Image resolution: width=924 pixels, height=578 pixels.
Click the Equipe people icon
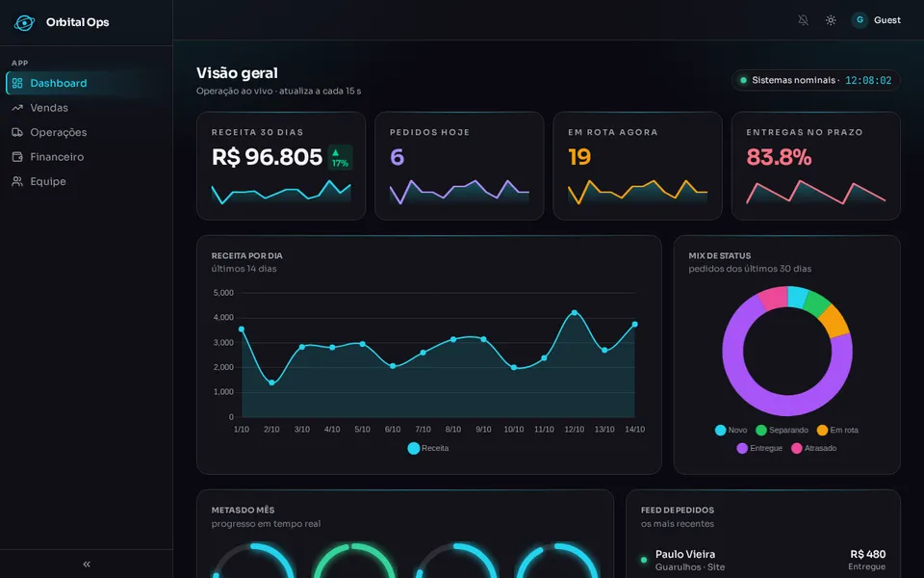click(17, 182)
